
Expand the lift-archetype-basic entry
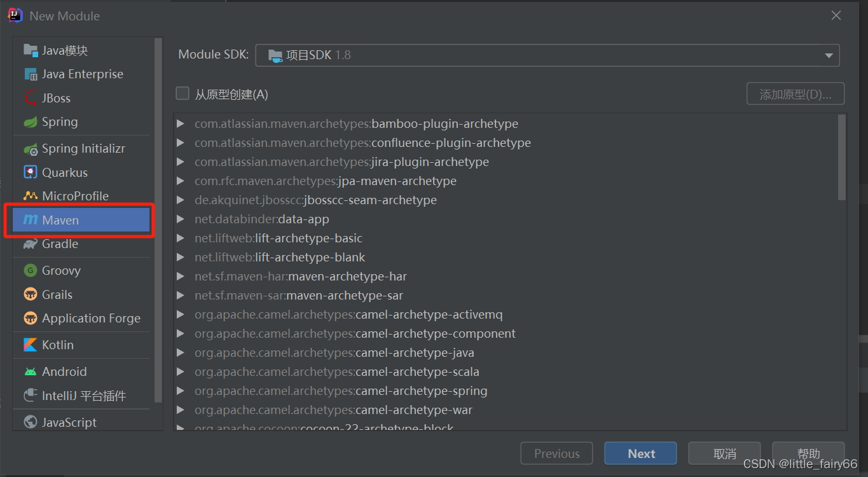click(x=181, y=238)
